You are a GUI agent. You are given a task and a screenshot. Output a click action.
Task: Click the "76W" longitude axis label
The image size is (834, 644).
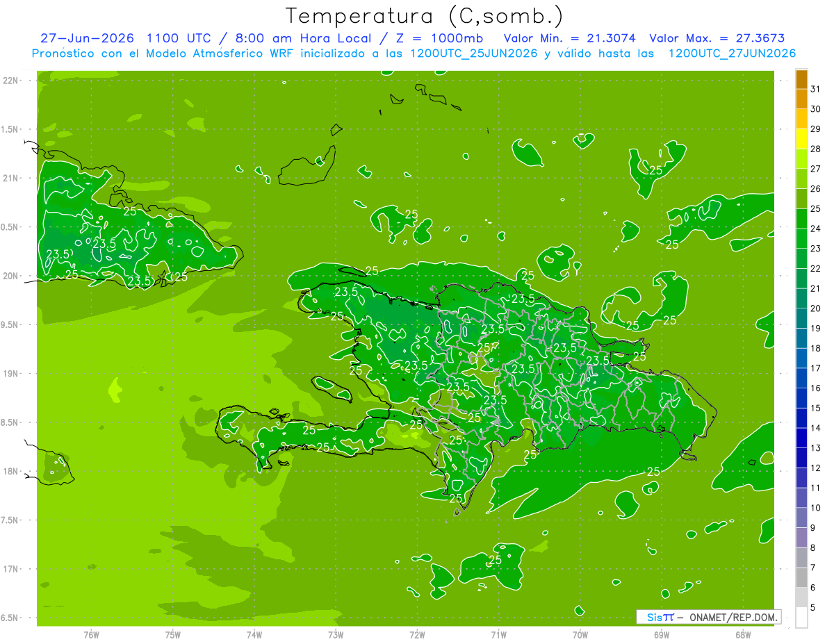(x=91, y=635)
